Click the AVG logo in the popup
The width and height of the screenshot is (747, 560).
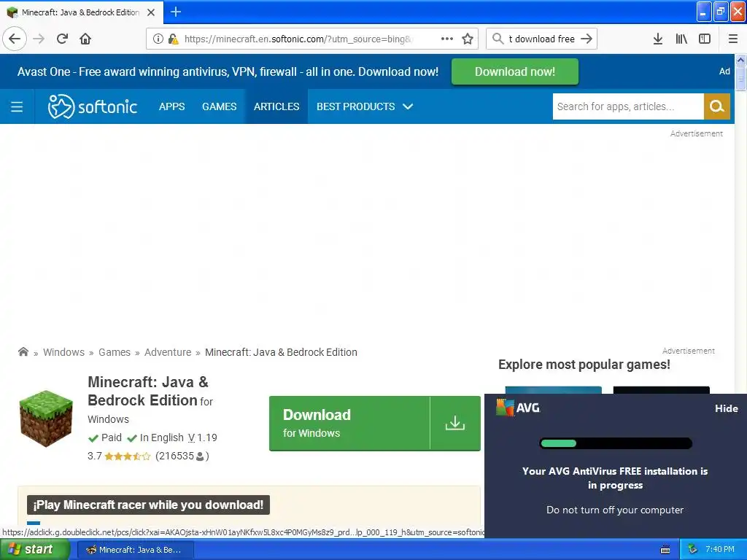click(x=518, y=408)
